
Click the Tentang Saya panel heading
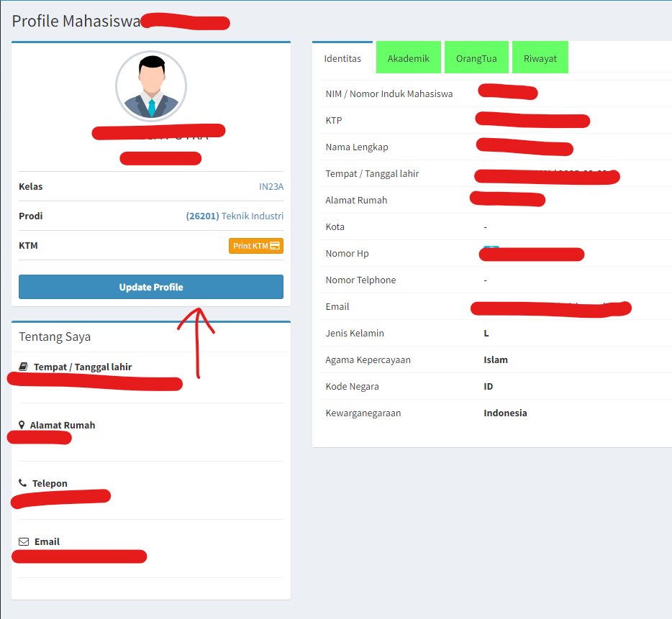point(55,336)
